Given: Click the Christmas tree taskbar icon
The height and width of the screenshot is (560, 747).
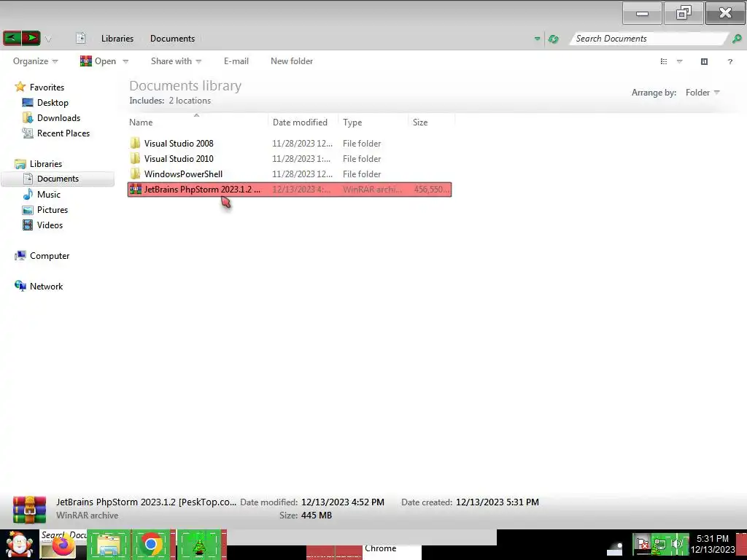Looking at the screenshot, I should coord(200,545).
